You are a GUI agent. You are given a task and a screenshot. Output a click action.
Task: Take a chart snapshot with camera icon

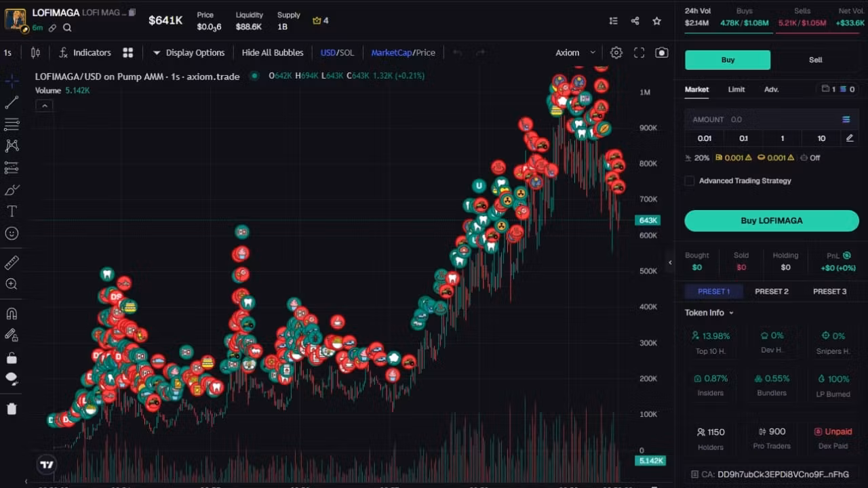pos(661,53)
